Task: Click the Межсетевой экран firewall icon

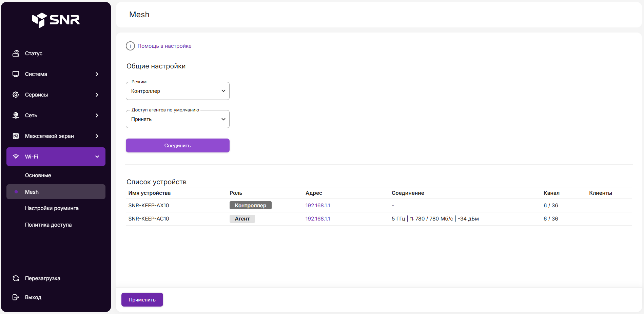Action: (16, 136)
